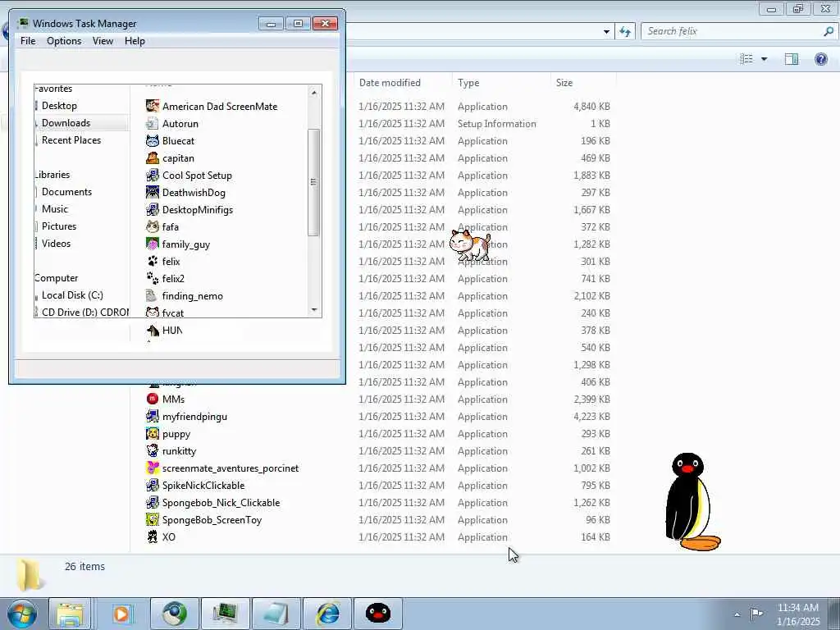The image size is (840, 630).
Task: Open the Videos library
Action: click(x=56, y=243)
